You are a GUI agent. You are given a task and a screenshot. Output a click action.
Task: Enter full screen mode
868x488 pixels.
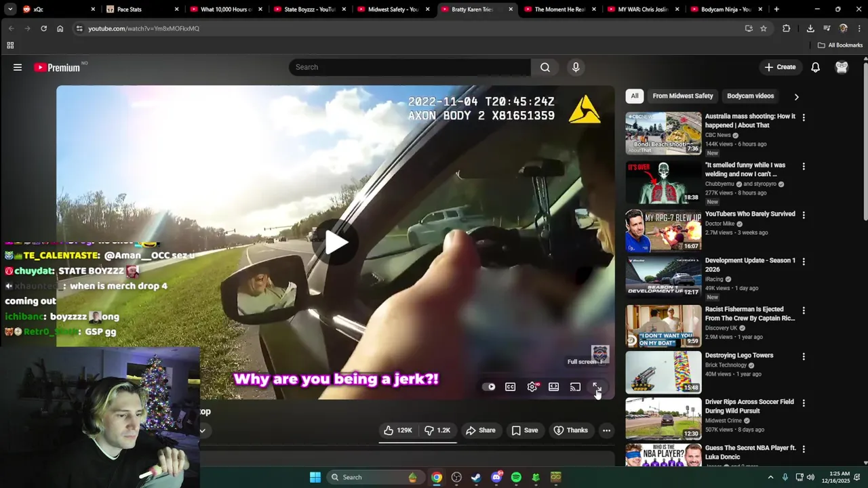[x=597, y=387]
